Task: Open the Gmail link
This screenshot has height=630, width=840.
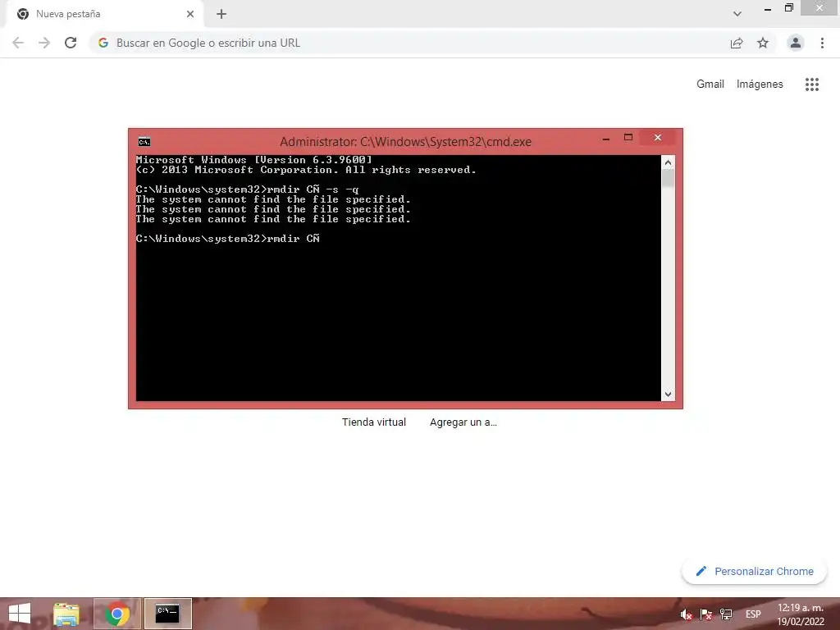Action: tap(710, 84)
